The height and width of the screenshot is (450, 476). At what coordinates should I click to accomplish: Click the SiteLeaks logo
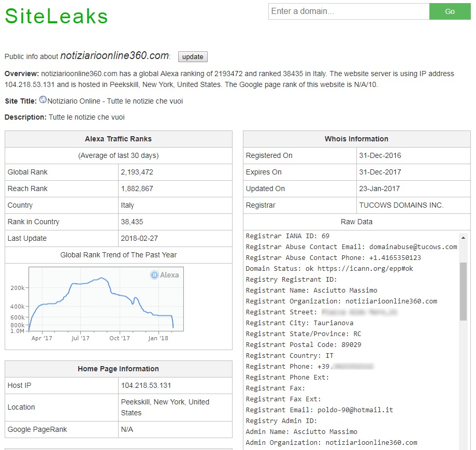56,16
